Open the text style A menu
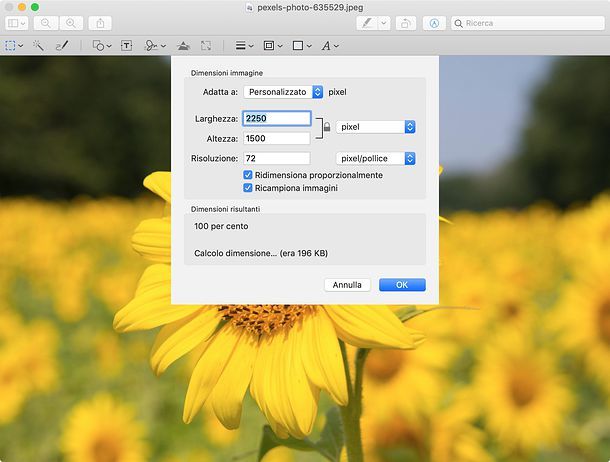The height and width of the screenshot is (462, 610). (x=326, y=46)
